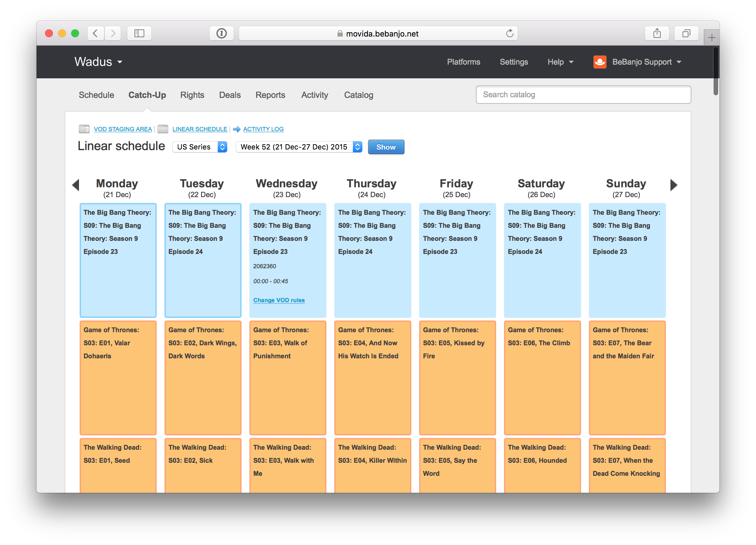Click the address bar movida.bebanjo.net

pos(378,33)
